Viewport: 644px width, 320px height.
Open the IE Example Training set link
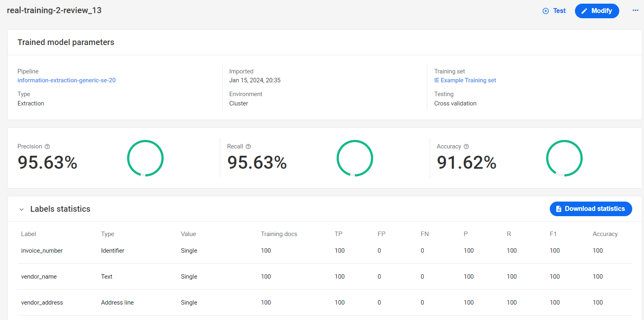[465, 80]
